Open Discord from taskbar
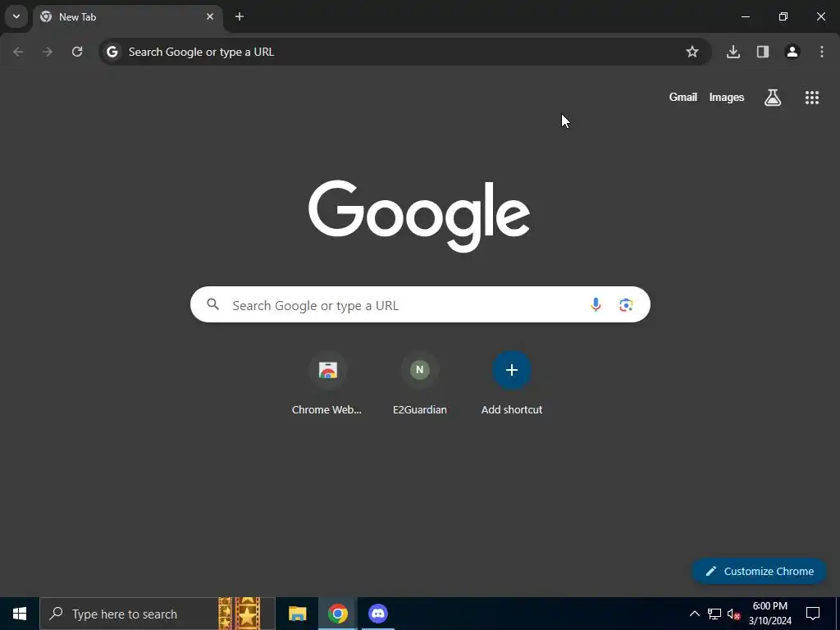The height and width of the screenshot is (630, 840). (x=378, y=614)
